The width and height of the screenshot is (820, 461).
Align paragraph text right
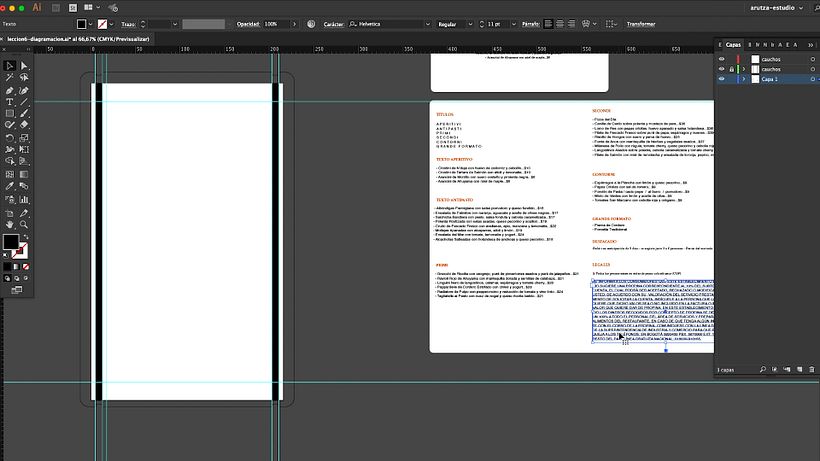click(x=571, y=24)
